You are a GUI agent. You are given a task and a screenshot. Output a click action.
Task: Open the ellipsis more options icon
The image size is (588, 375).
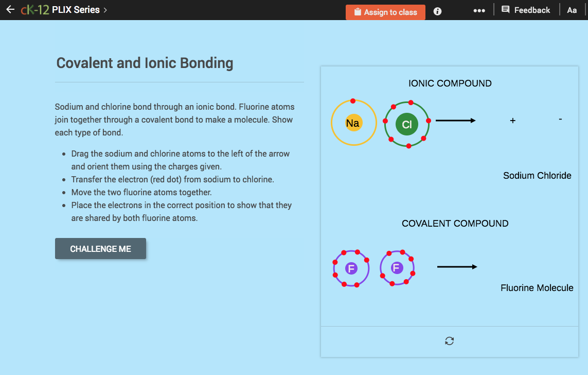479,10
